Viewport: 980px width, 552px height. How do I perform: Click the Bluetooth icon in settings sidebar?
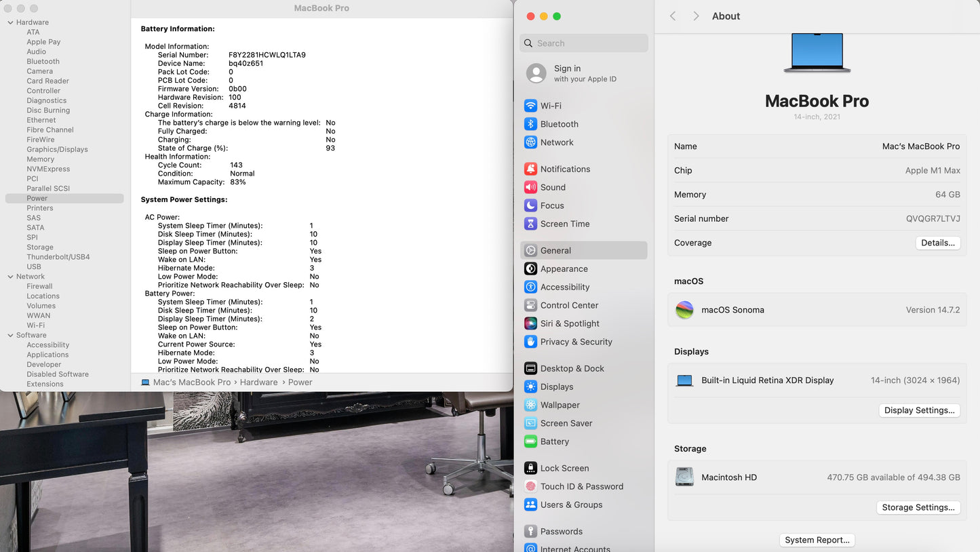coord(530,124)
